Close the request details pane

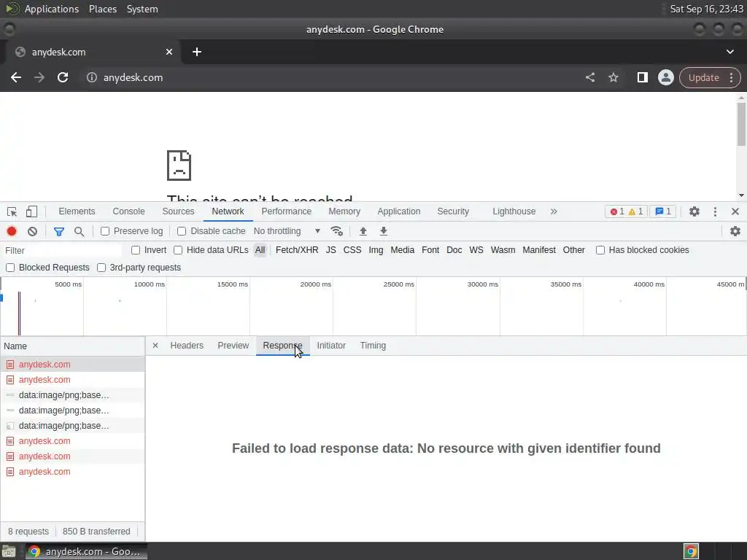click(155, 346)
